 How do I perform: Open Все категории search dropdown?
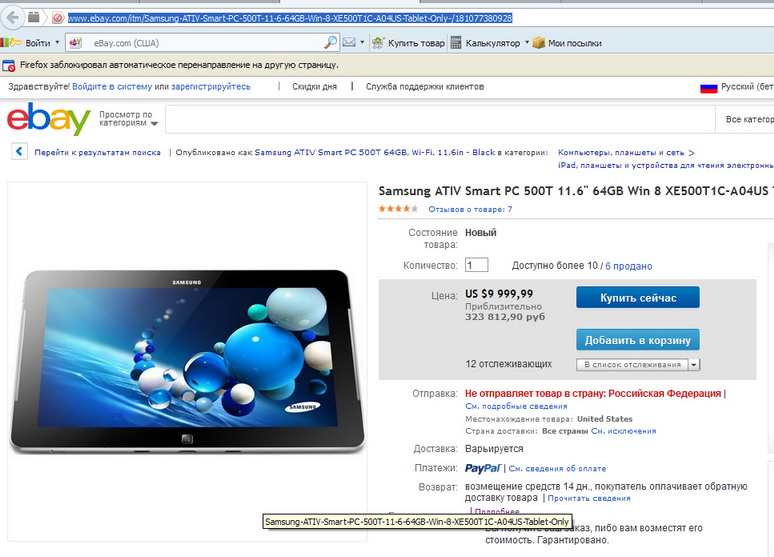coord(745,119)
